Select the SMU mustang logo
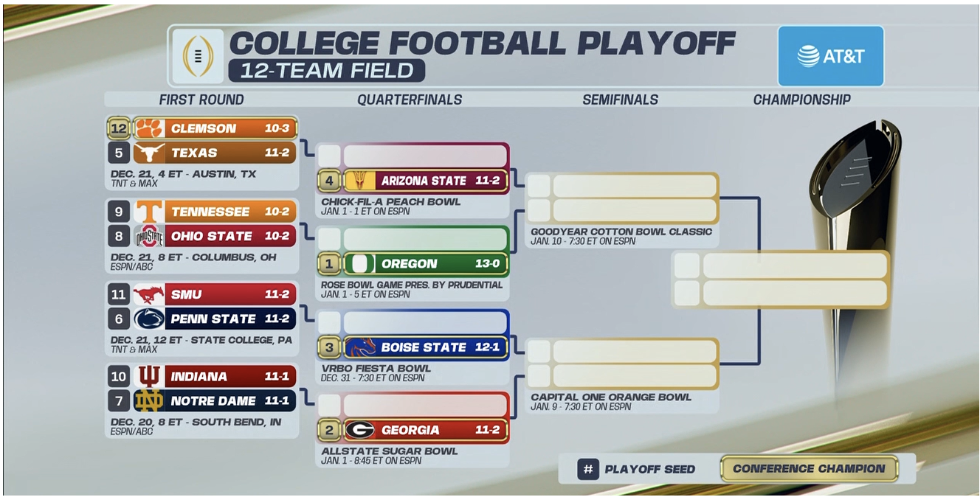980x497 pixels. tap(149, 295)
